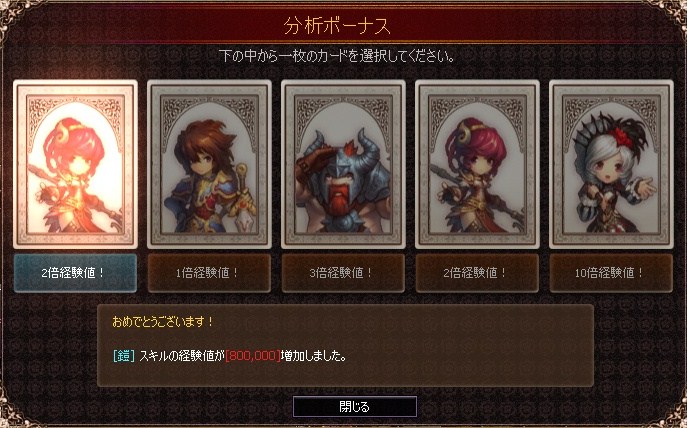Click the 3倍経験値 reward label
This screenshot has height=428, width=687.
pos(344,273)
